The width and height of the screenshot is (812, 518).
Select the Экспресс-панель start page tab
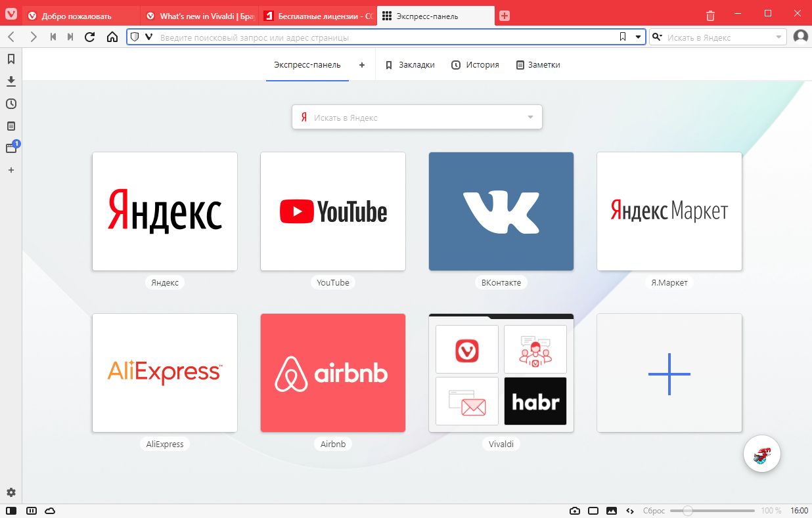pos(307,65)
